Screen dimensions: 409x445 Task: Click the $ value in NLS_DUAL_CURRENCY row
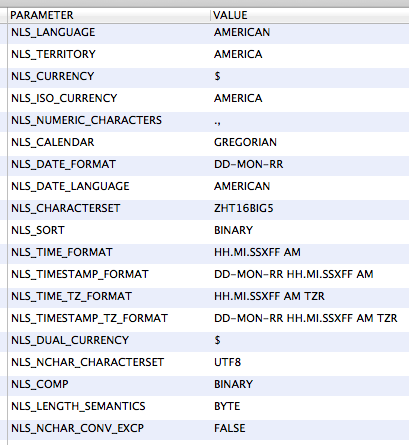click(x=310, y=340)
